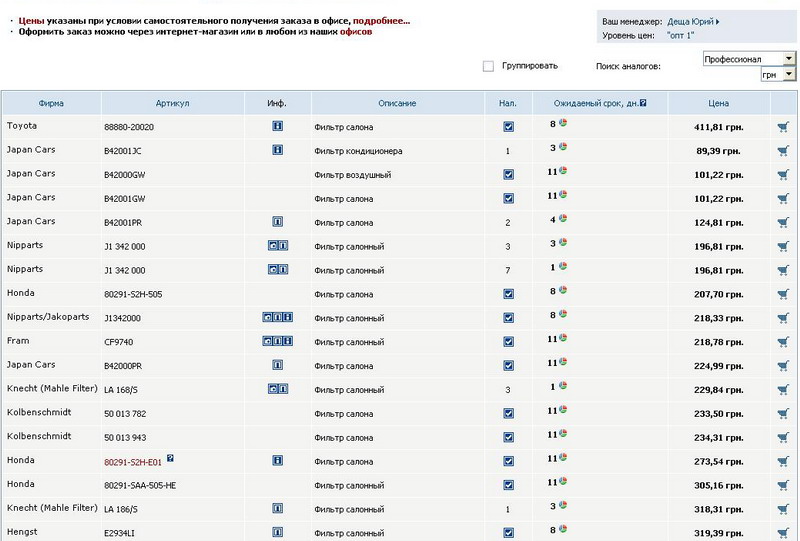The image size is (800, 541).
Task: Open photo icon for Nipparts/Jakoparts J1342000
Action: 267,317
